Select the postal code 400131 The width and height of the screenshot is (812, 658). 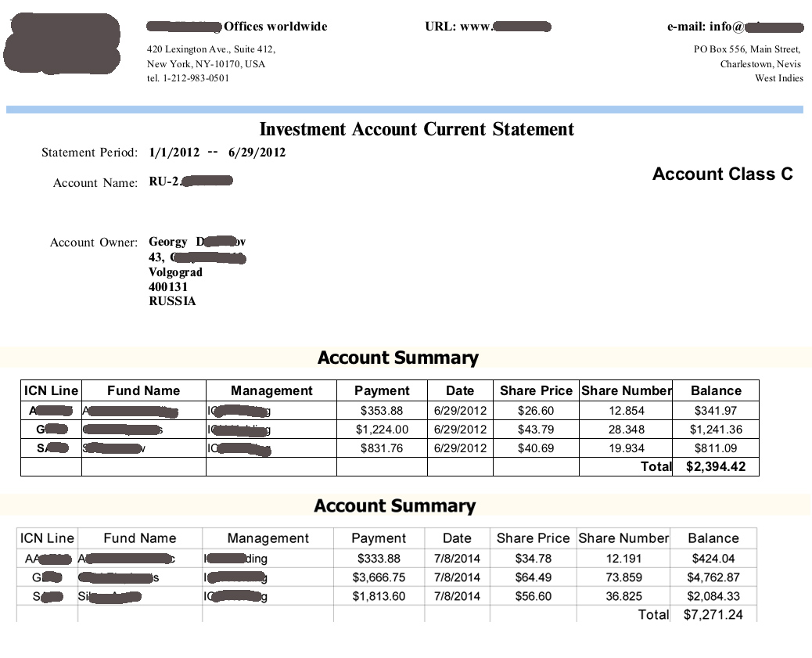[x=168, y=287]
